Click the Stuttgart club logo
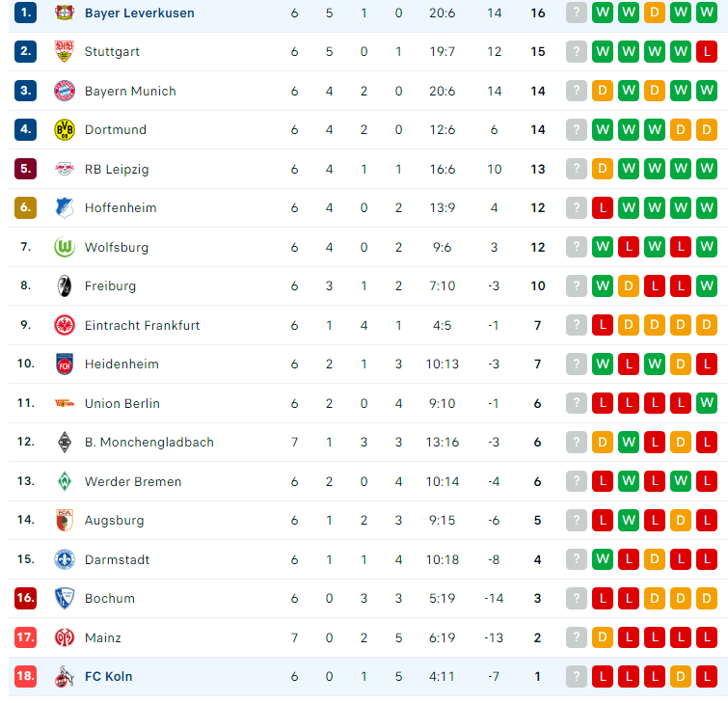The image size is (728, 703). coord(65,51)
